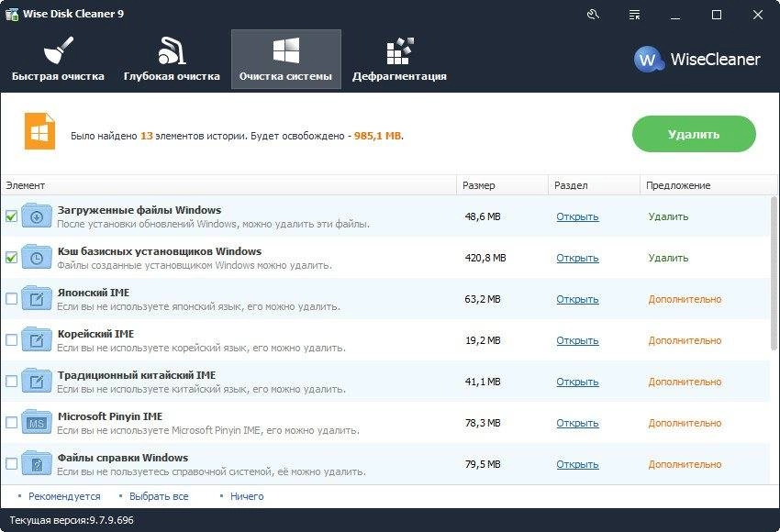Click Открыть for Традиционный китайский IME
The image size is (780, 532).
pyautogui.click(x=577, y=382)
